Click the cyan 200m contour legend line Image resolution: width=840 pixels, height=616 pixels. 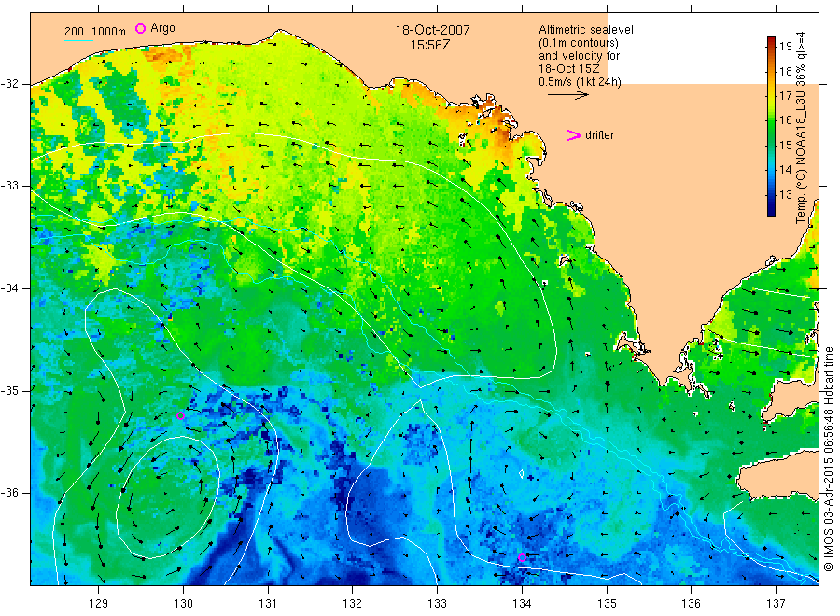pyautogui.click(x=78, y=40)
